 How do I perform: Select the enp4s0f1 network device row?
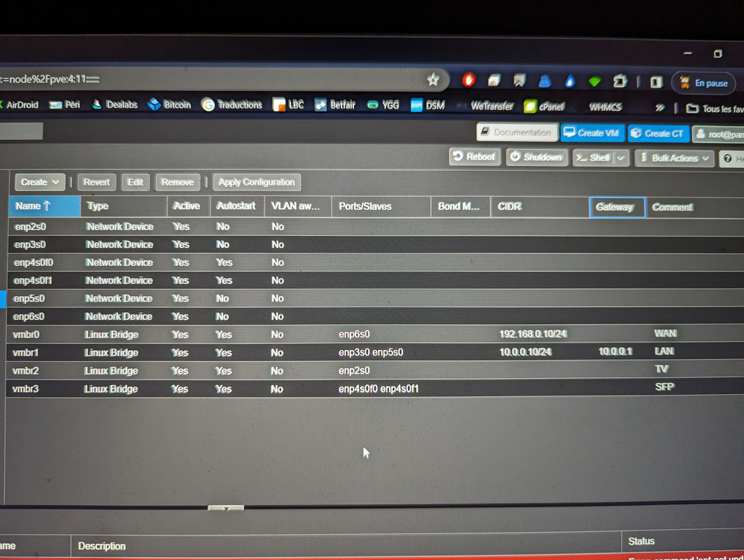377,281
